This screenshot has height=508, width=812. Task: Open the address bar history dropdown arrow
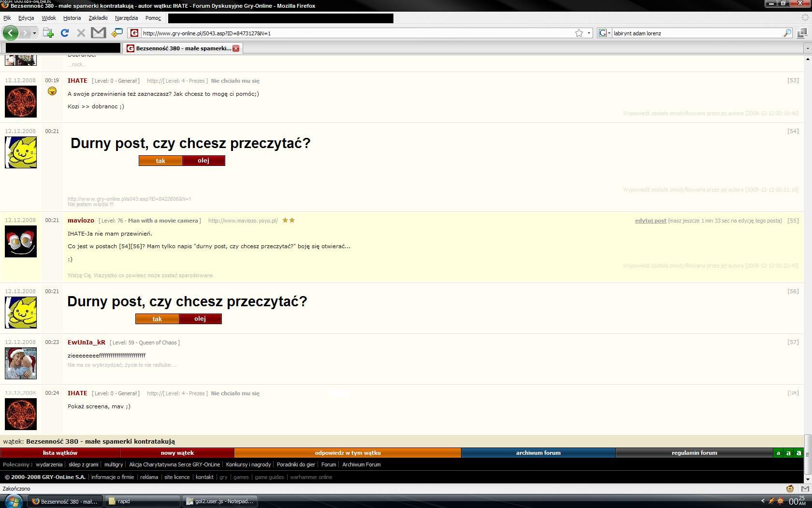tap(589, 33)
